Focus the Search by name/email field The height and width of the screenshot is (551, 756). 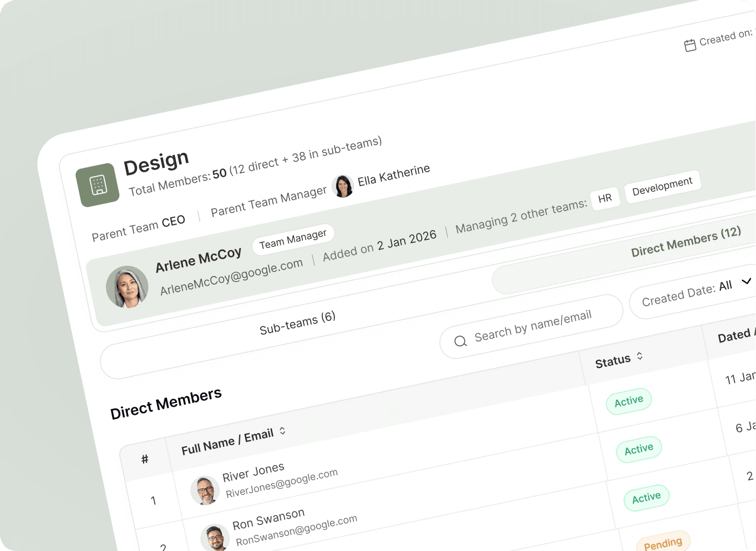(531, 326)
